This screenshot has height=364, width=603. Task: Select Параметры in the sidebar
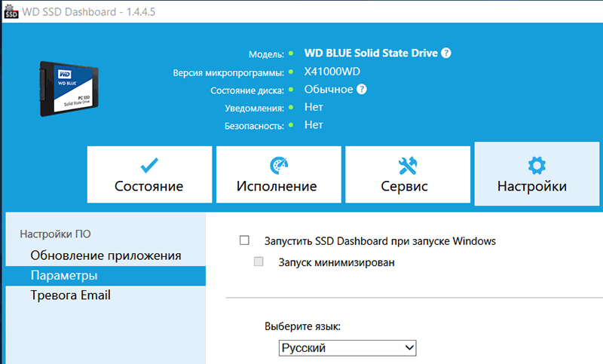[x=106, y=276]
